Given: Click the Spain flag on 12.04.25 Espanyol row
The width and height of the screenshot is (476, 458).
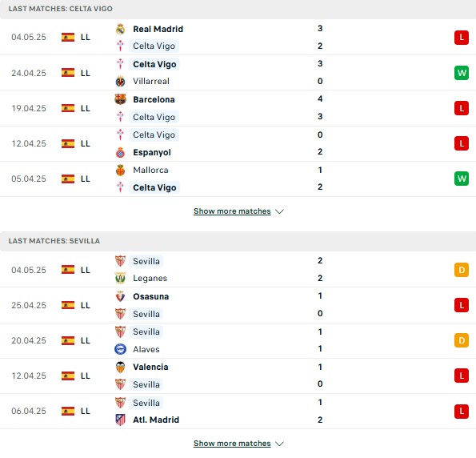Looking at the screenshot, I should coord(68,143).
